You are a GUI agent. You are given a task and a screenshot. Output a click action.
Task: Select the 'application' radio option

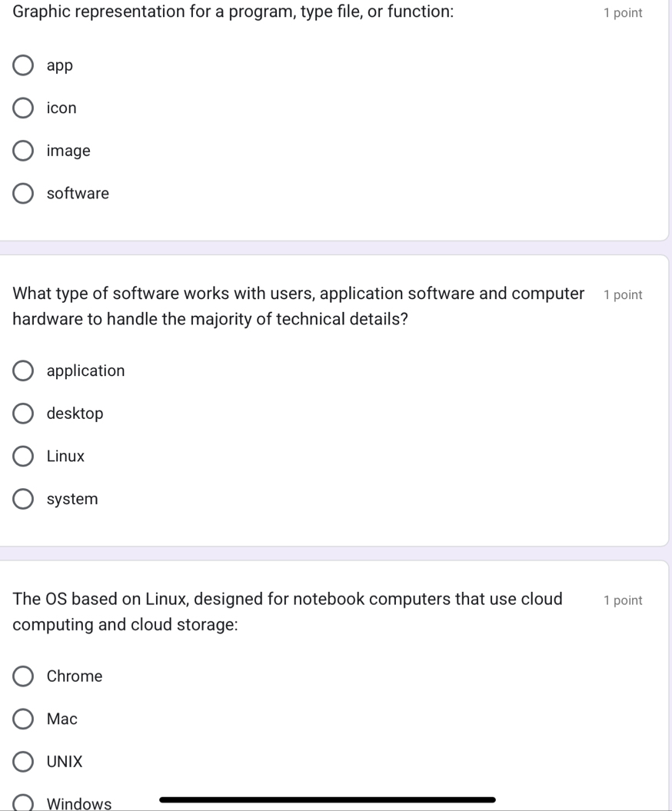(x=23, y=371)
